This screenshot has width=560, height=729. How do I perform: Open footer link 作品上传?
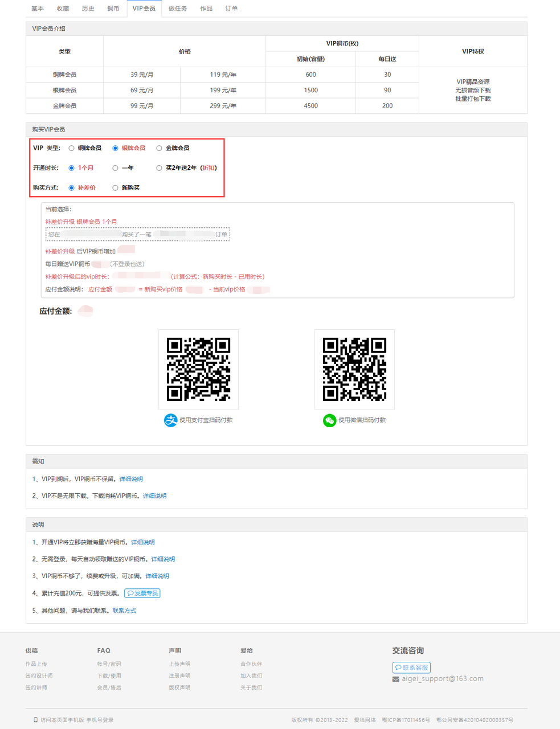(x=36, y=664)
